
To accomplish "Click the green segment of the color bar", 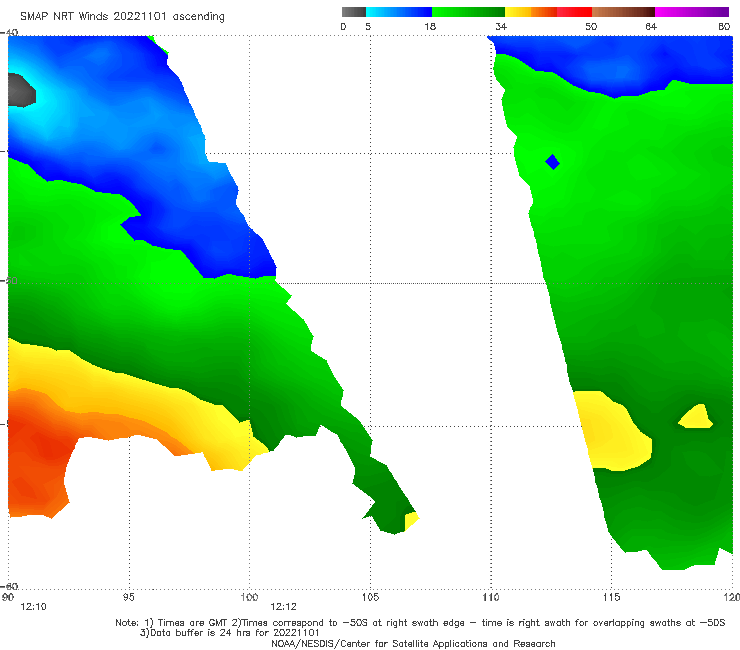I will 468,12.
